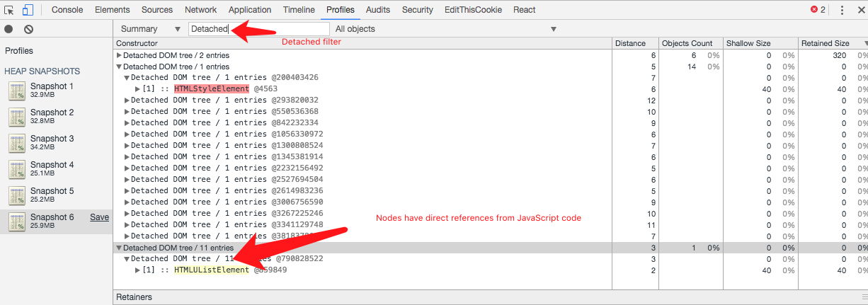This screenshot has height=305, width=868.
Task: Sort by the Retained Size column header
Action: tap(825, 43)
